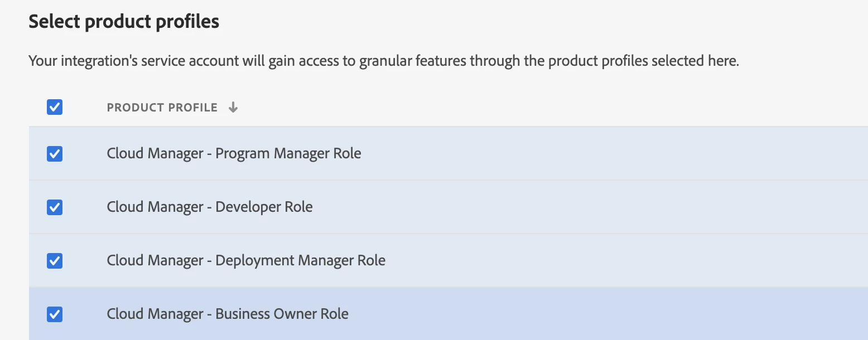Untick the Business Owner Role checkbox

coord(55,314)
